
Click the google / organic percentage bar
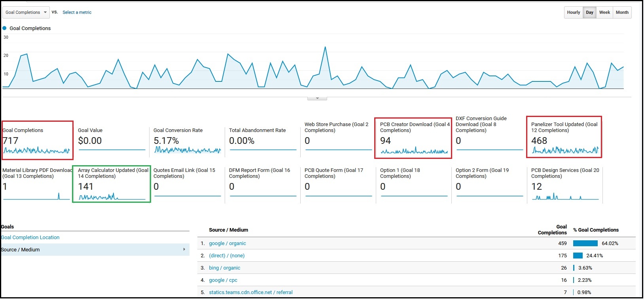585,243
